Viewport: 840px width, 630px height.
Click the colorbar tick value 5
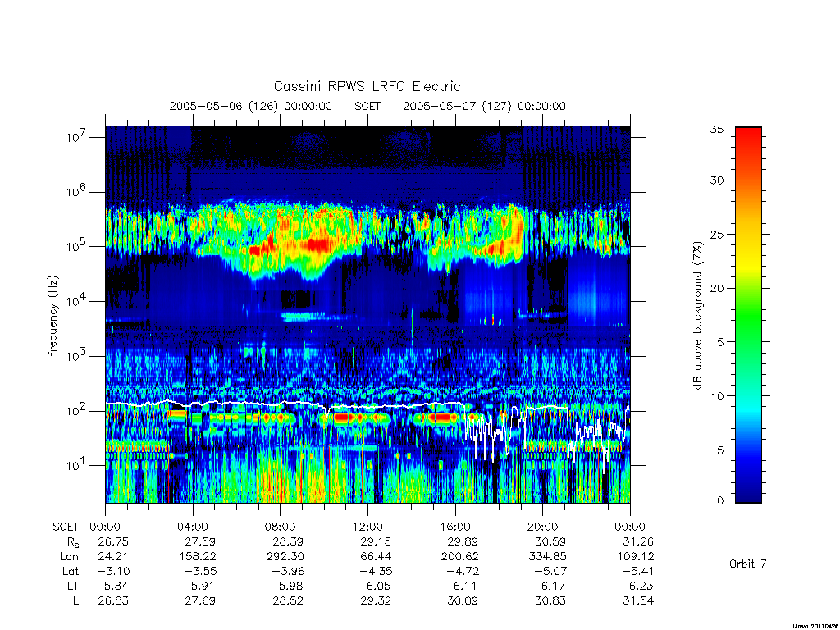tap(720, 450)
